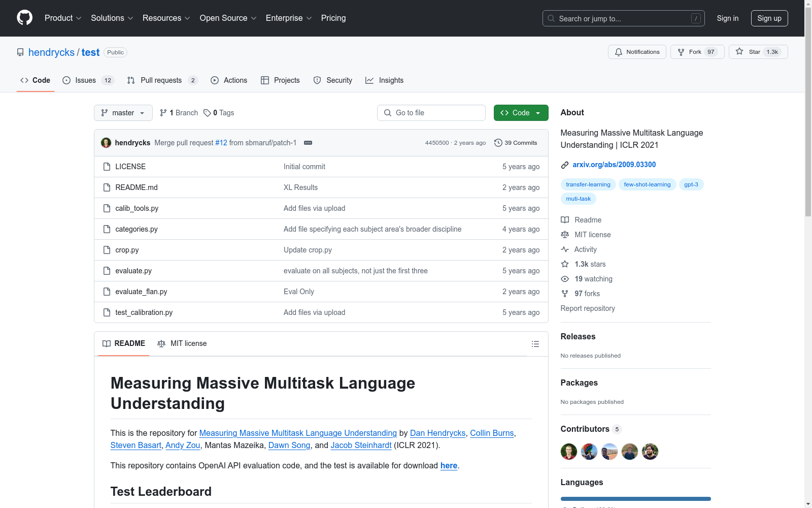Click the fork icon next to 97 forks
This screenshot has width=812, height=508.
click(x=565, y=294)
